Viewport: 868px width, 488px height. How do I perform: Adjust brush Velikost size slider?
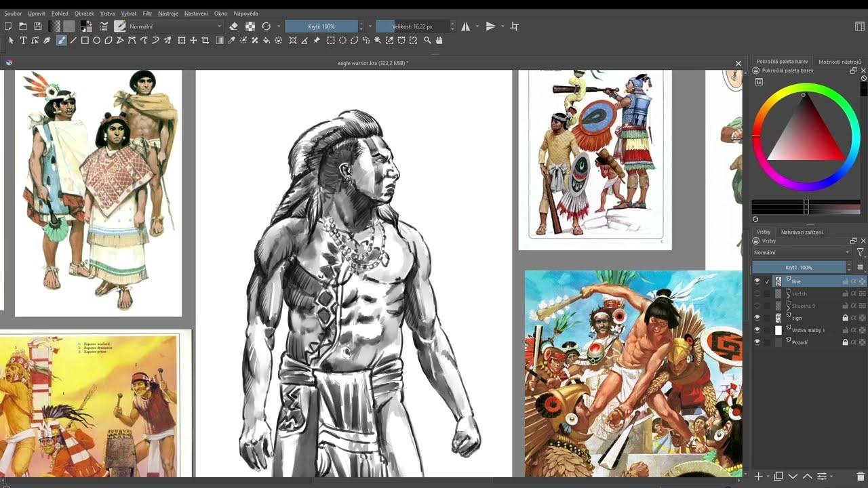(413, 26)
